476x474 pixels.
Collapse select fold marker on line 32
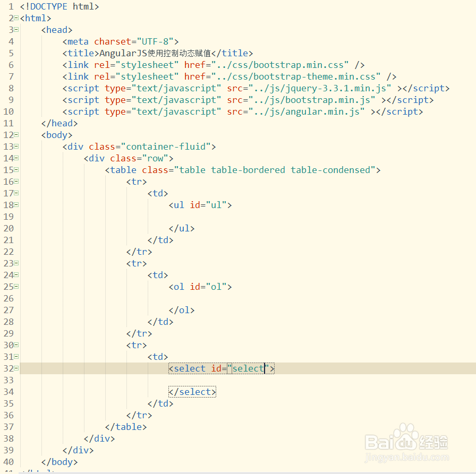click(x=16, y=368)
